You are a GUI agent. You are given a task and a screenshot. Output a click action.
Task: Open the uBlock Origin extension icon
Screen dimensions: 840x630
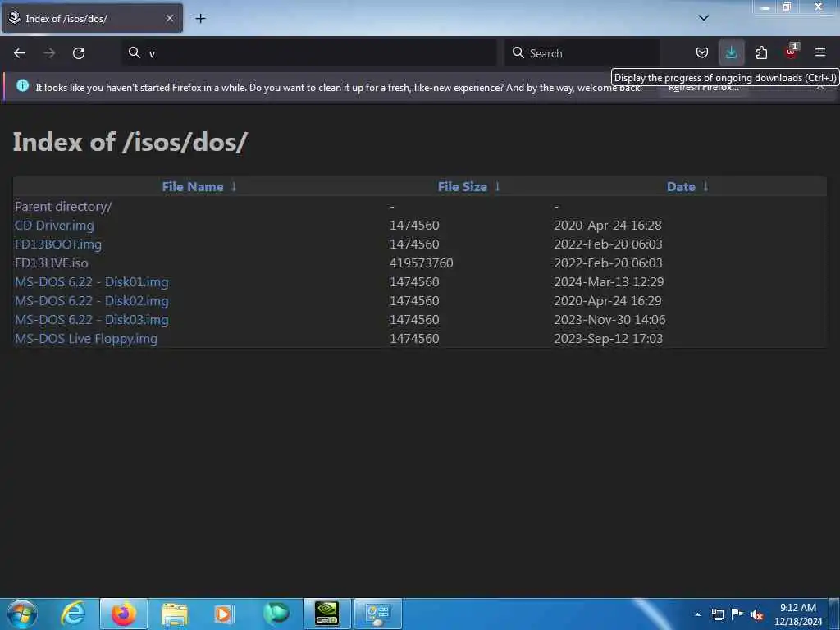[x=791, y=52]
